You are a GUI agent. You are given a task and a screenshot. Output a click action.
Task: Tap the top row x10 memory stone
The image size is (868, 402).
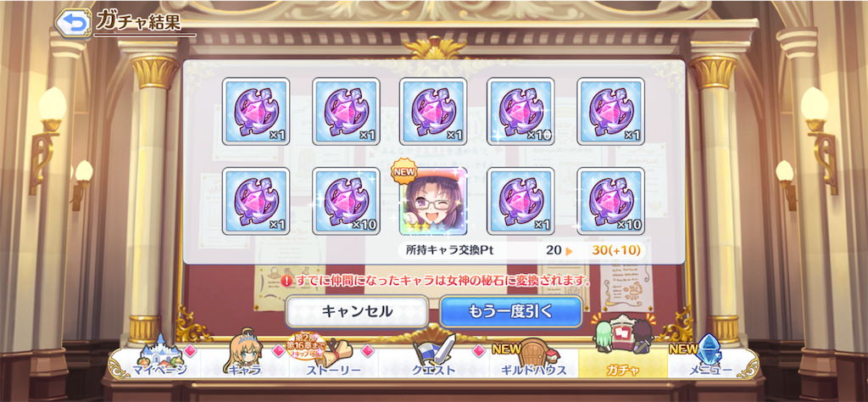[520, 112]
